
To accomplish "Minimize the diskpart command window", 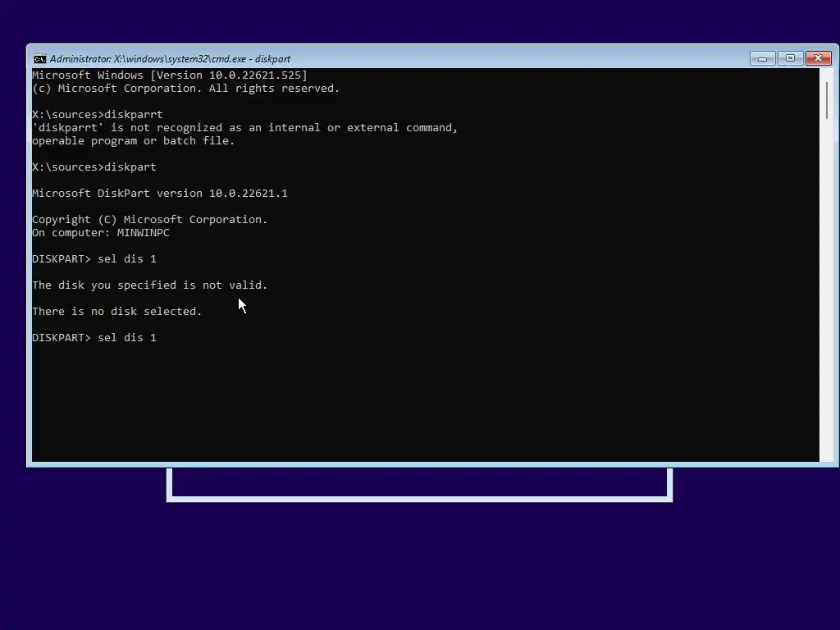I will 762,58.
